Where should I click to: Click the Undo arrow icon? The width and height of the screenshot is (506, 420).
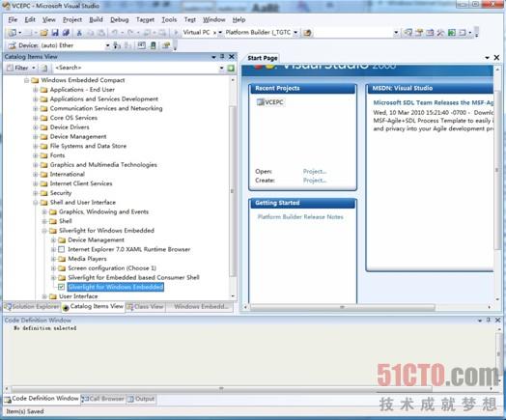[x=115, y=33]
